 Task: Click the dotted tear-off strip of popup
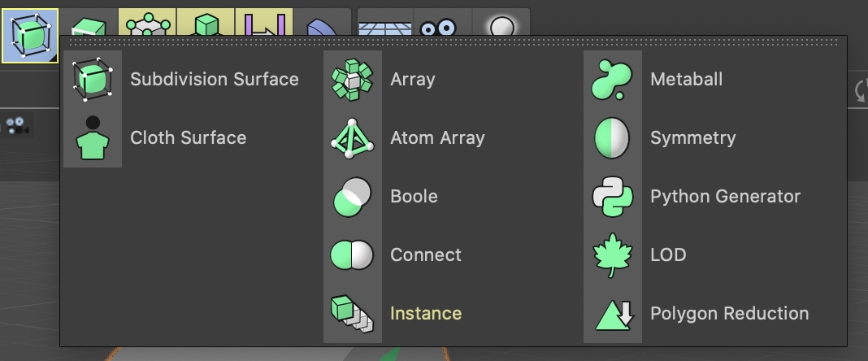point(453,40)
